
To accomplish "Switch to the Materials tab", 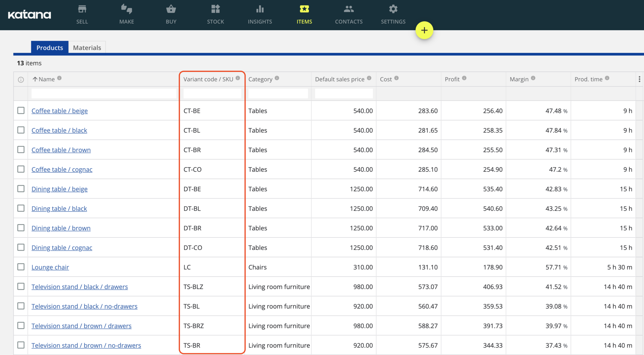I will (87, 47).
